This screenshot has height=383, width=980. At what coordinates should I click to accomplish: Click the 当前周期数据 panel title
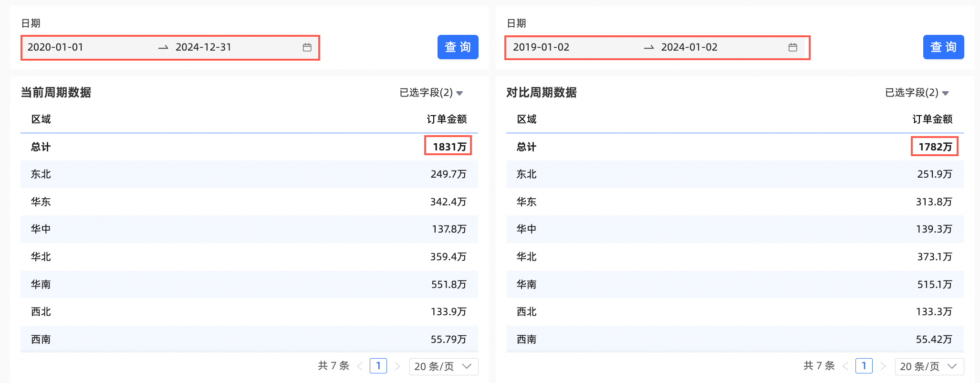[56, 93]
